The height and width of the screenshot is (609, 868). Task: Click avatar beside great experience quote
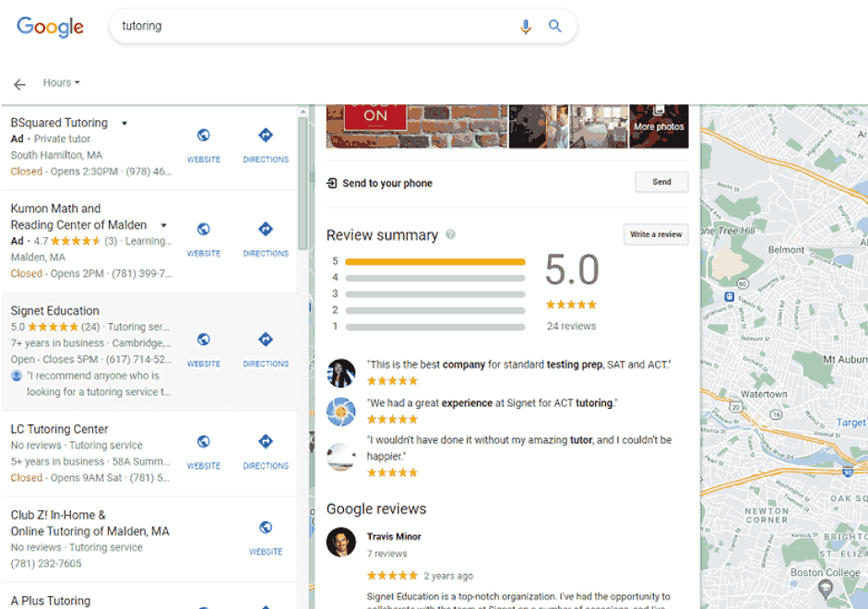[x=341, y=412]
